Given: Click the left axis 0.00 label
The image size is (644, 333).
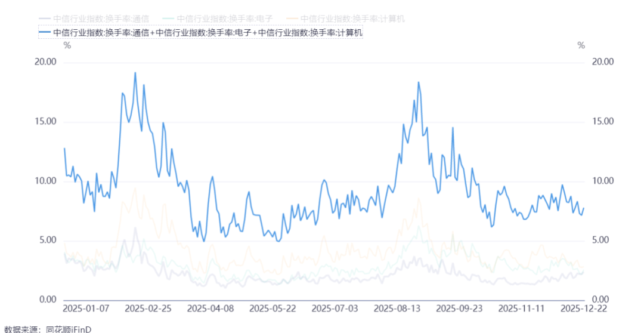Looking at the screenshot, I should [48, 300].
